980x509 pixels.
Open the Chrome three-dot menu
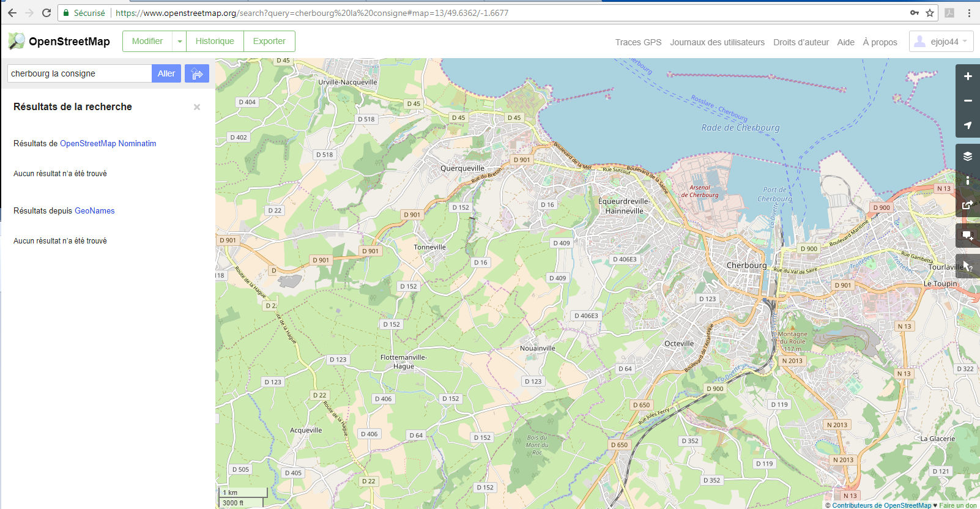[x=969, y=13]
